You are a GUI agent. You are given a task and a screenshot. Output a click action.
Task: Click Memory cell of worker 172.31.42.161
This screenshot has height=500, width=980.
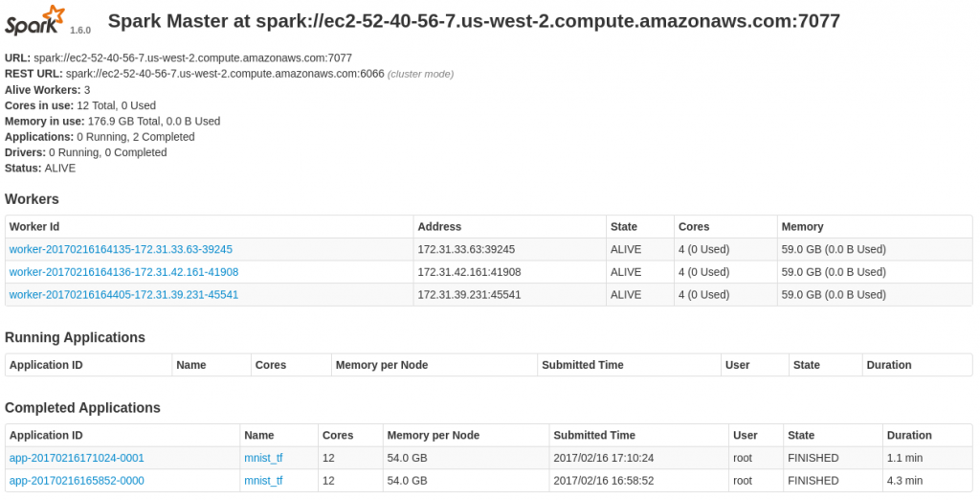click(834, 272)
